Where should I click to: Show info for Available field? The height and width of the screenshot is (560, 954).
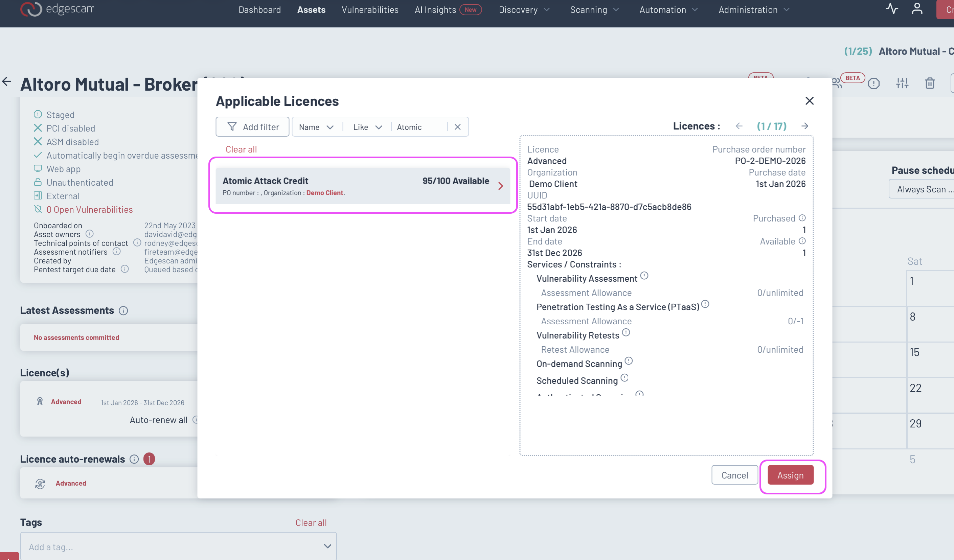tap(802, 241)
